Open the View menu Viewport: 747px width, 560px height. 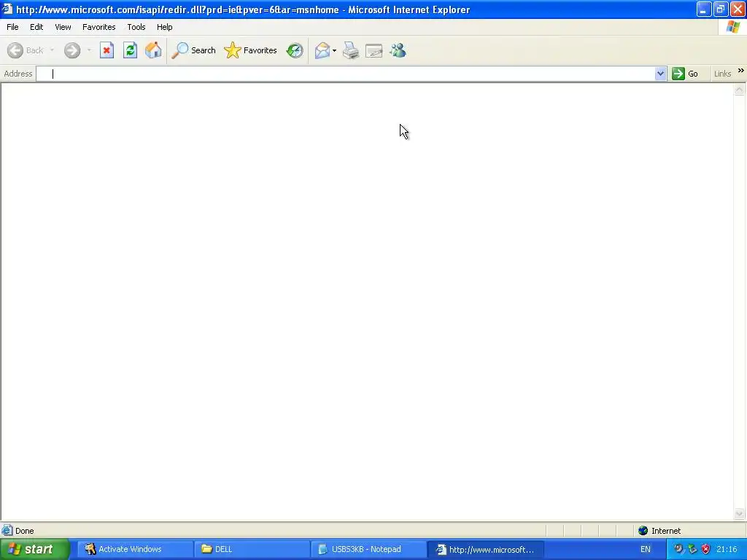click(x=63, y=27)
